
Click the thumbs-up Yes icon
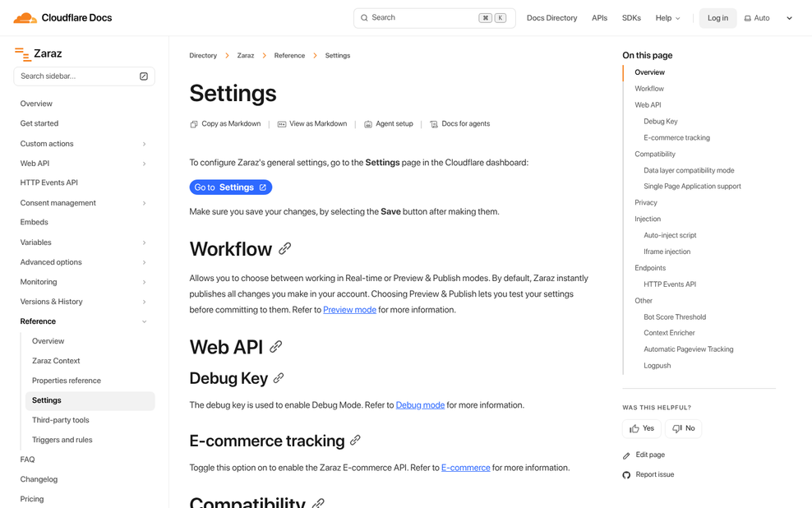[x=634, y=429]
